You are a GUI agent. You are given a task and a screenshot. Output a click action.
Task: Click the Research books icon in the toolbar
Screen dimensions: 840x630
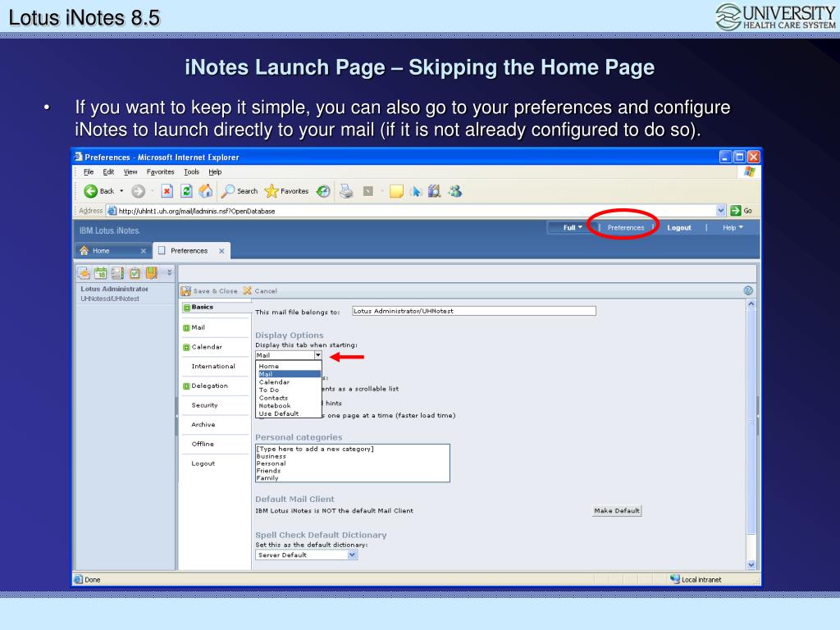coord(435,191)
